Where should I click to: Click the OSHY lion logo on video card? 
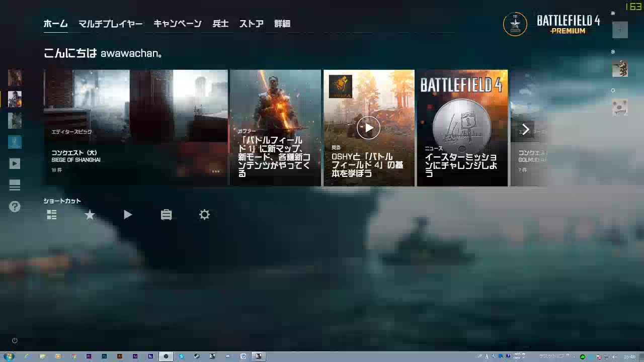[x=341, y=86]
